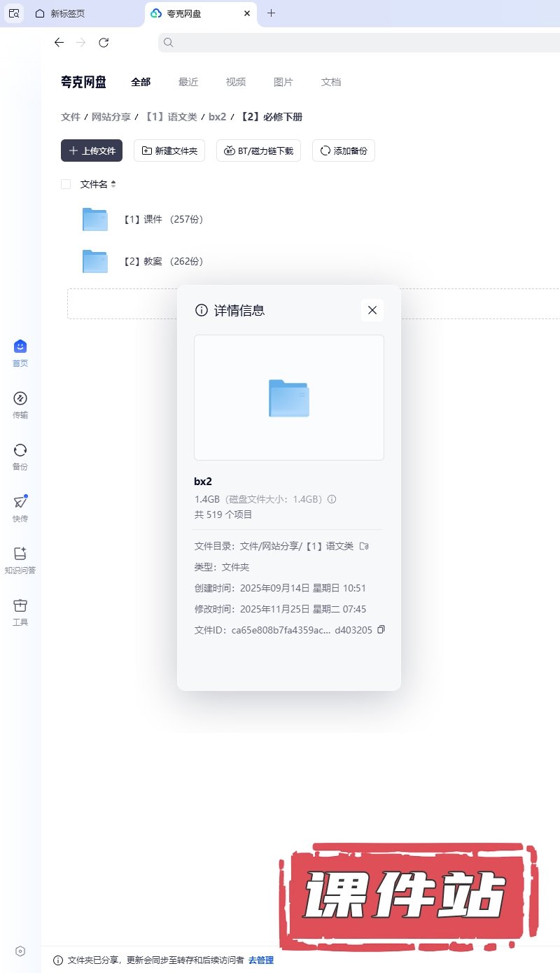The height and width of the screenshot is (973, 560).
Task: Click the info icon next to disk size
Action: pyautogui.click(x=332, y=500)
